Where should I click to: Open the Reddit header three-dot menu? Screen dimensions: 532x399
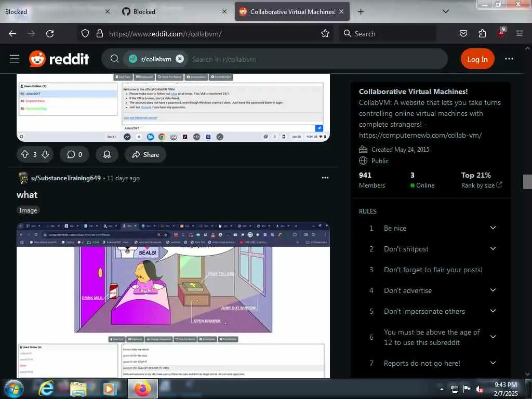pos(509,59)
